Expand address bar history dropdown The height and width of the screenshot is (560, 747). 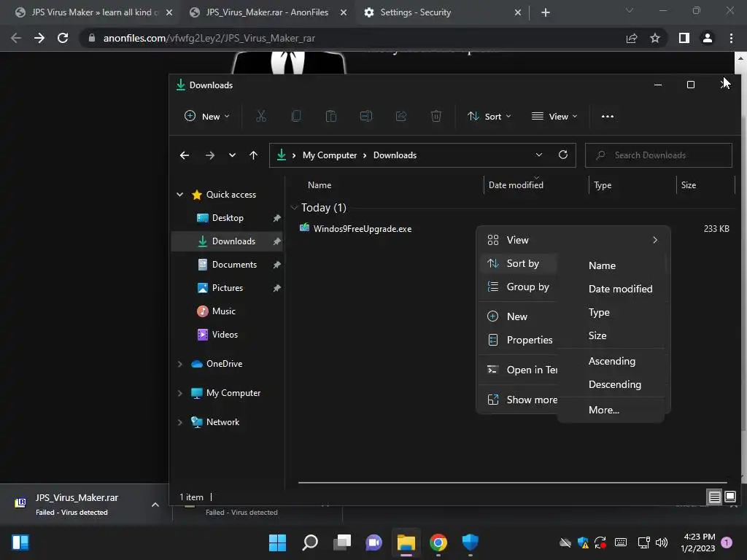click(539, 155)
